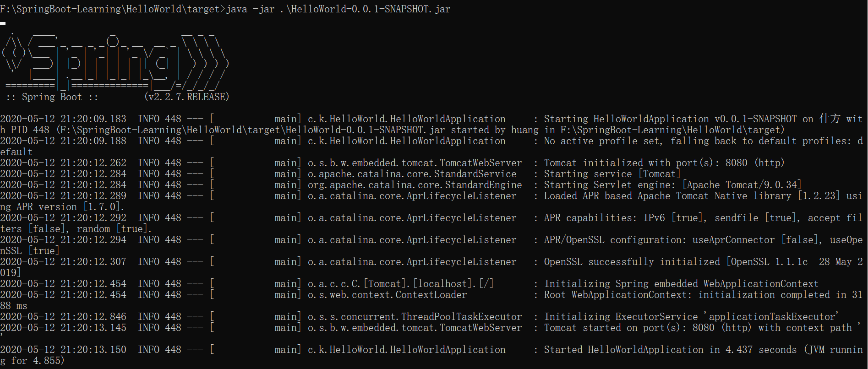Click "Initializing Spring embedded WebApplicationContext" message

(681, 284)
